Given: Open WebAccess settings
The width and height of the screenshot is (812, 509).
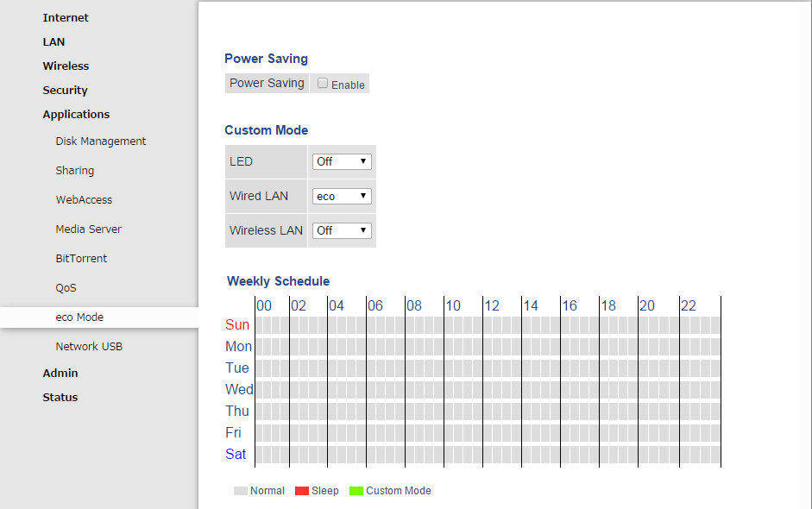Looking at the screenshot, I should (x=84, y=200).
